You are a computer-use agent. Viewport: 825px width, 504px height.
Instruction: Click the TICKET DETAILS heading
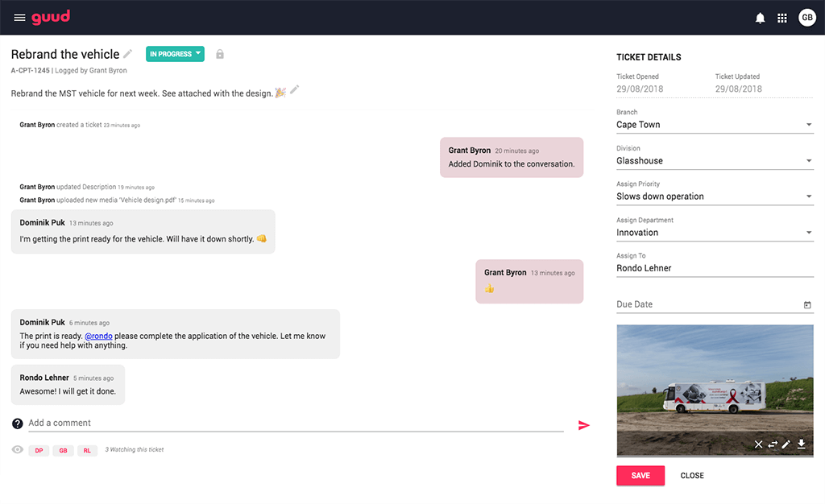pyautogui.click(x=649, y=57)
